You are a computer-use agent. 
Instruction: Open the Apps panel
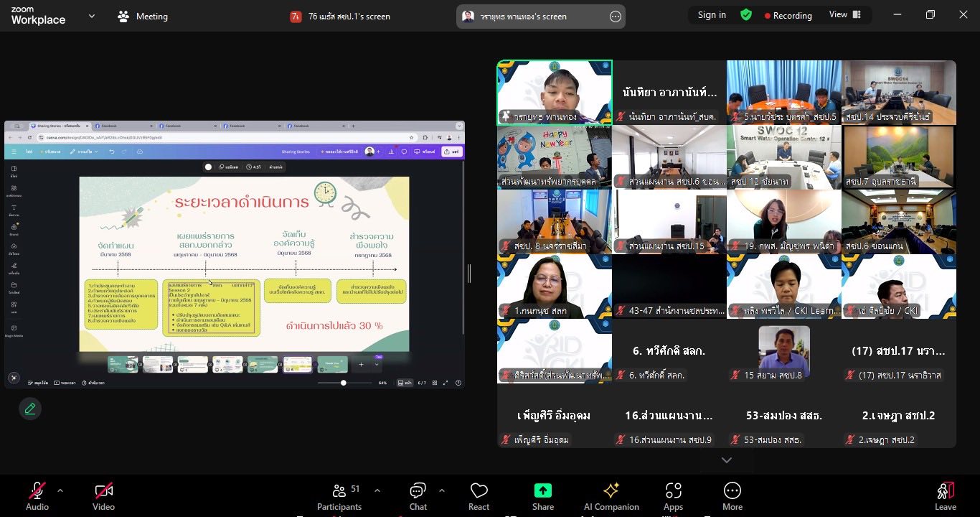(673, 496)
